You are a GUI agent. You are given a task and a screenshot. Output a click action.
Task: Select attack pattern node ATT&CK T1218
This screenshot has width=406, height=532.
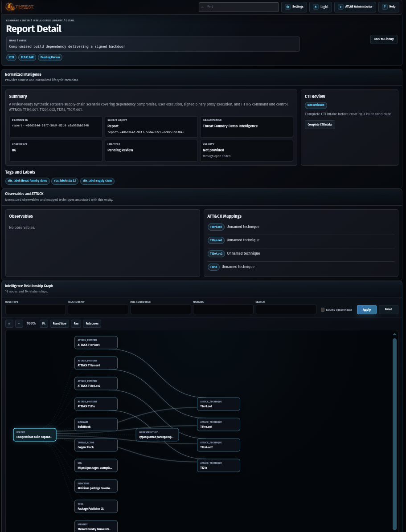coord(96,404)
